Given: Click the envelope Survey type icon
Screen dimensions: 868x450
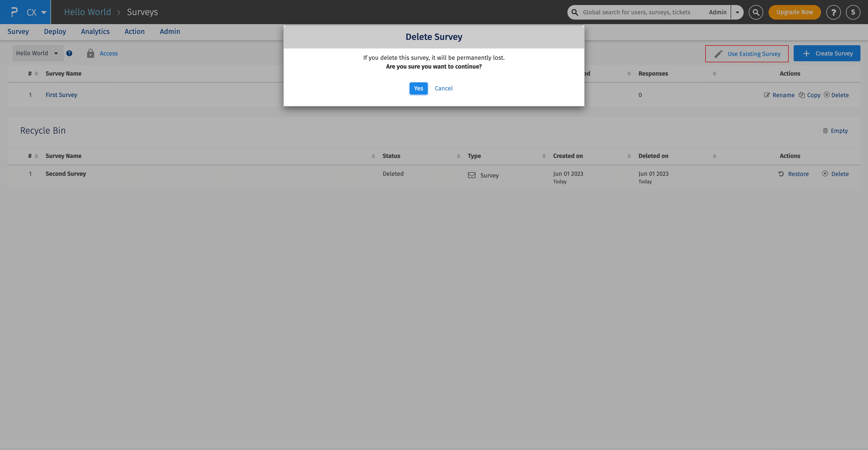Looking at the screenshot, I should pyautogui.click(x=471, y=175).
